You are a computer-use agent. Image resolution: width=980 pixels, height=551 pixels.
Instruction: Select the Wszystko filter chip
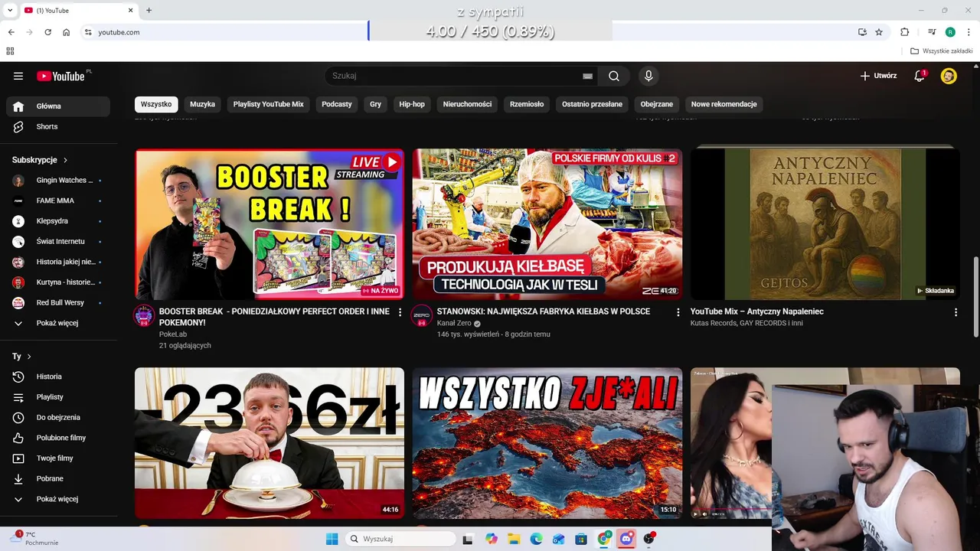click(x=156, y=104)
